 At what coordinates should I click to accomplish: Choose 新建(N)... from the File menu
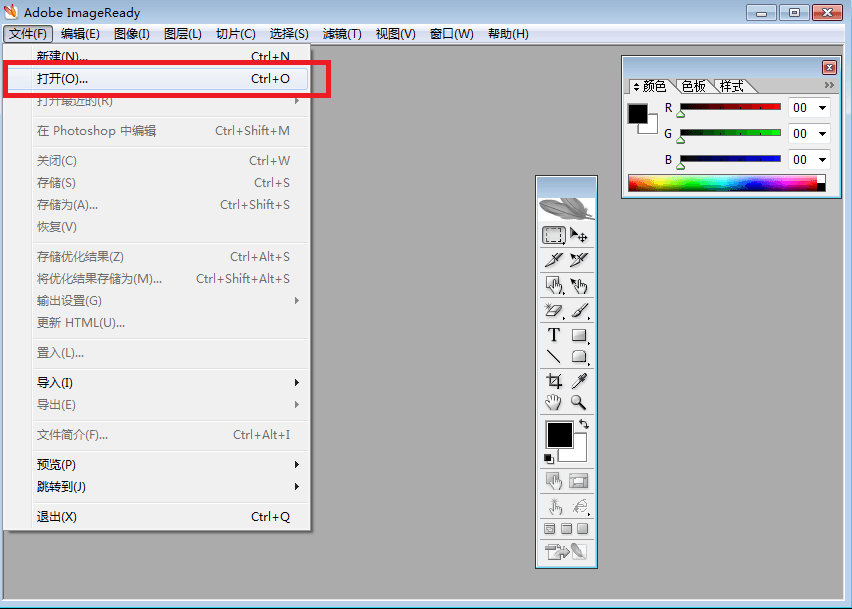157,56
